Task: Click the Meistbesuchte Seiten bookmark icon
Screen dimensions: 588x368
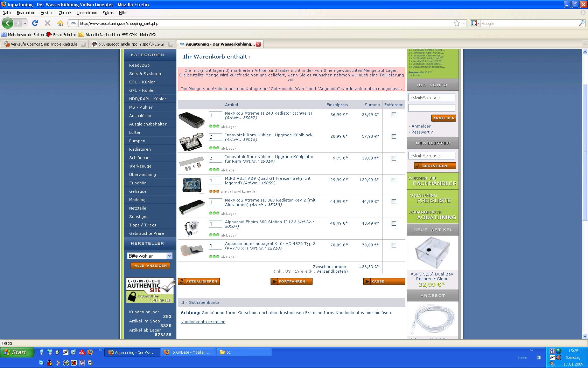Action: pyautogui.click(x=4, y=35)
